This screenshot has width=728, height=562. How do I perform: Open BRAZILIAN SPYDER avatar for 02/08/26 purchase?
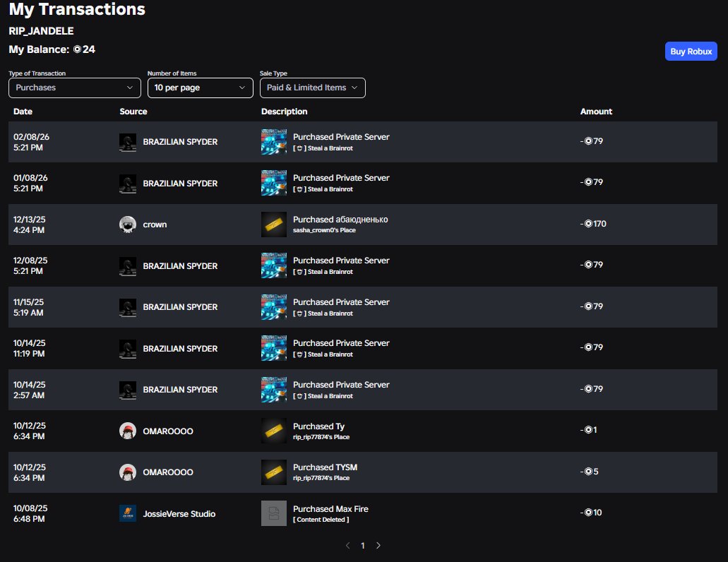pos(128,142)
